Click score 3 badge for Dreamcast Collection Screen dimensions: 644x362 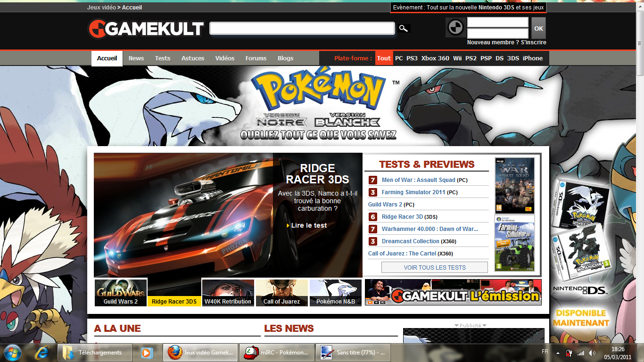373,241
